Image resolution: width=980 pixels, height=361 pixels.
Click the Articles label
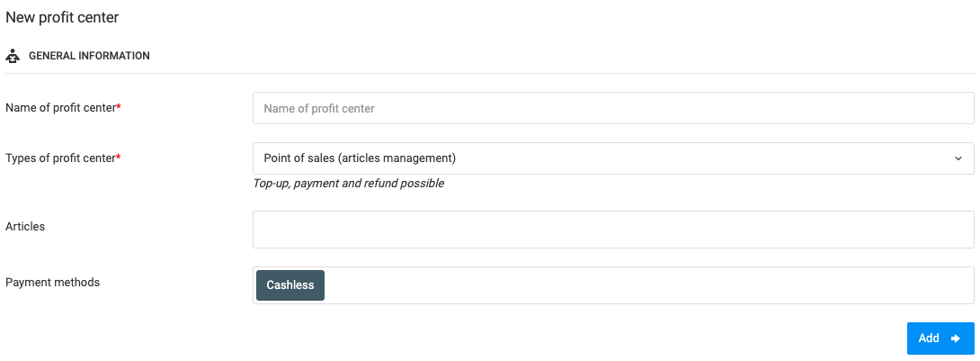25,227
